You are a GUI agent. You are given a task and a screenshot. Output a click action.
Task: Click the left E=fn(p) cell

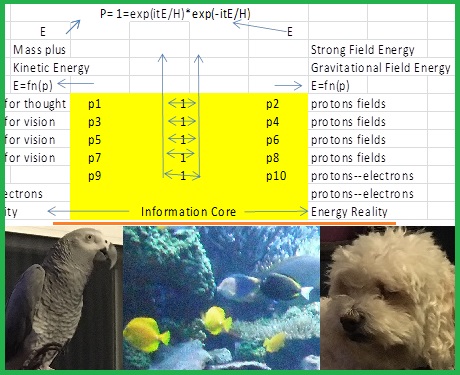(x=33, y=86)
